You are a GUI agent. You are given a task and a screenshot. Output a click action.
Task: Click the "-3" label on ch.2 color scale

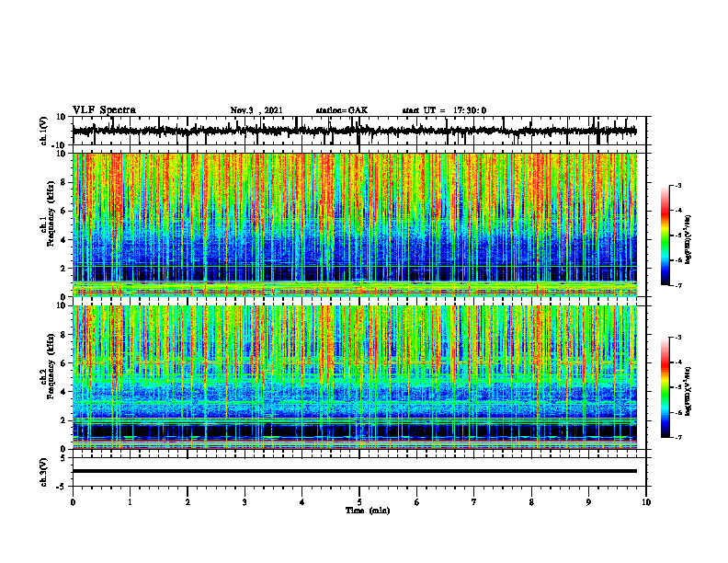678,338
